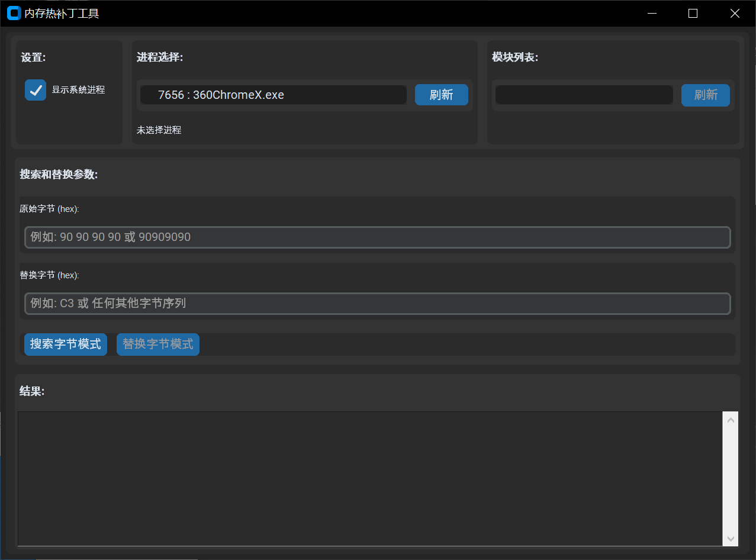
Task: Expand the empty 模块列表 combo box
Action: [x=584, y=95]
